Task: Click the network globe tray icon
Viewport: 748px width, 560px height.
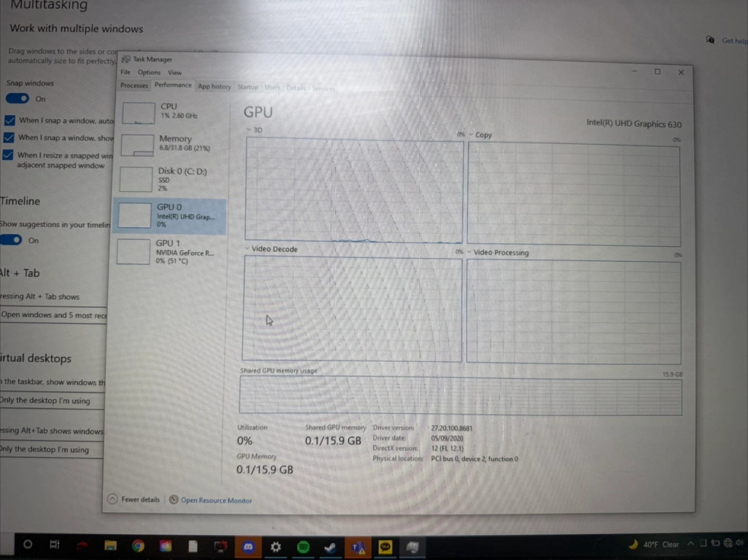Action: [728, 543]
